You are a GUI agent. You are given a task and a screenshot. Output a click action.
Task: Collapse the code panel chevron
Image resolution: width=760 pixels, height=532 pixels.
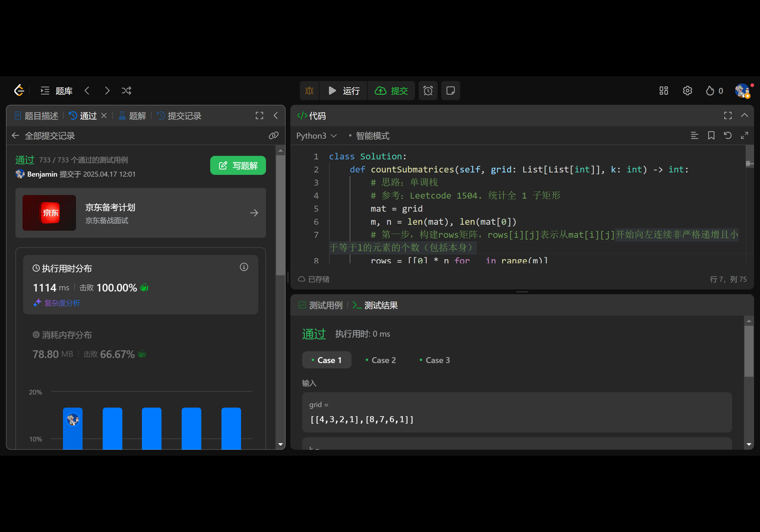pyautogui.click(x=745, y=115)
